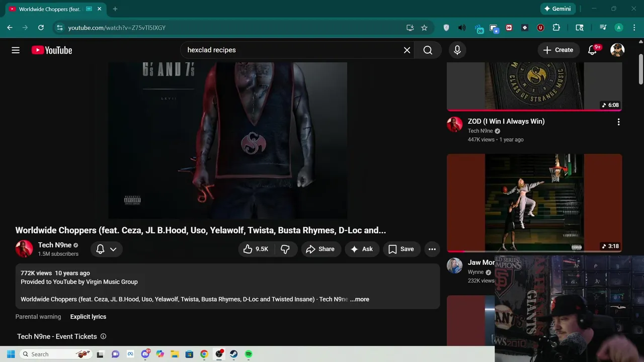Viewport: 644px width, 362px height.
Task: Open Tech N9ne avatar beside ZOD video
Action: click(x=455, y=124)
